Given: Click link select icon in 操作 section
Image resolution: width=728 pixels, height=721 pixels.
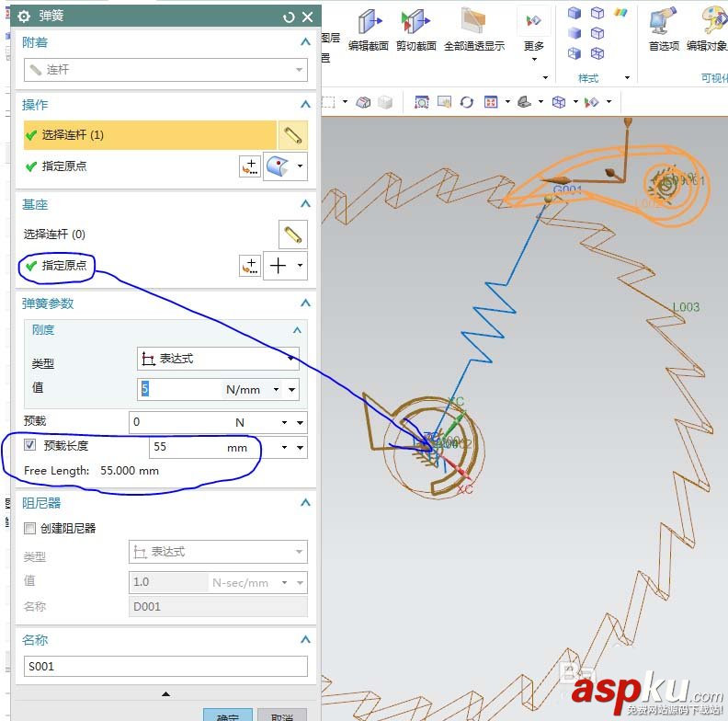Looking at the screenshot, I should point(293,135).
